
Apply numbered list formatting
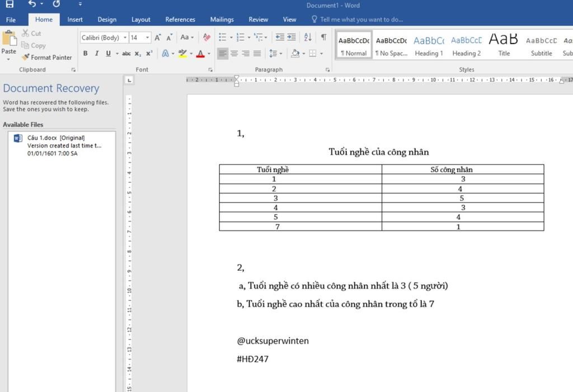[x=240, y=37]
